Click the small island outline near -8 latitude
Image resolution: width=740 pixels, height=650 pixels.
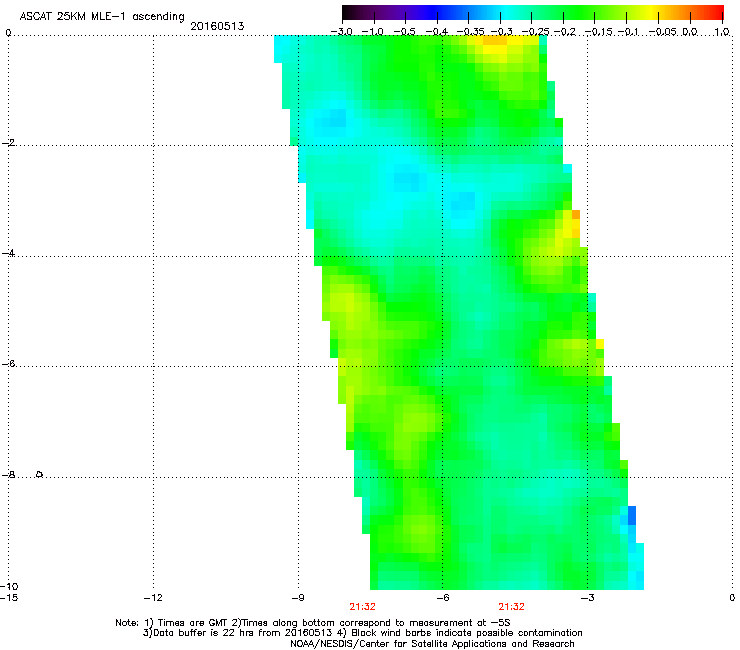[x=40, y=474]
